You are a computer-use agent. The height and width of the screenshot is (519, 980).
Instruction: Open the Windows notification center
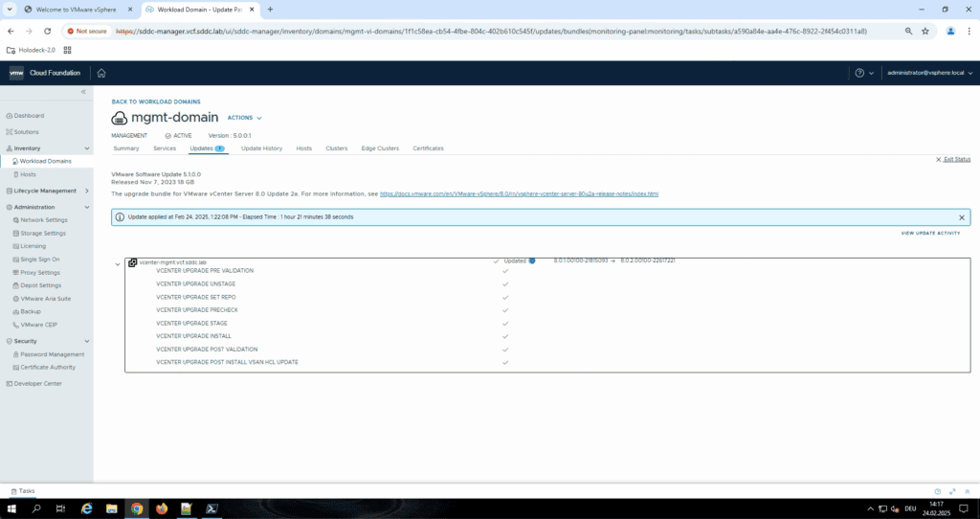pos(965,509)
